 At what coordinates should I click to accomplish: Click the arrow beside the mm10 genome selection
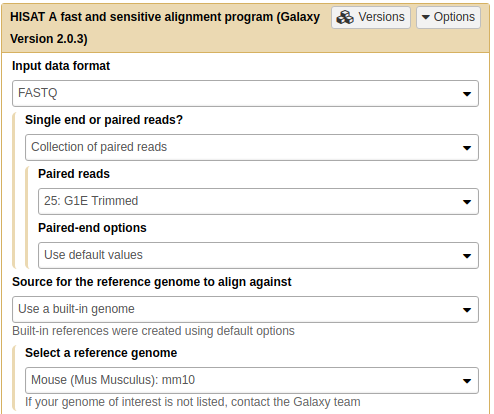tap(467, 381)
